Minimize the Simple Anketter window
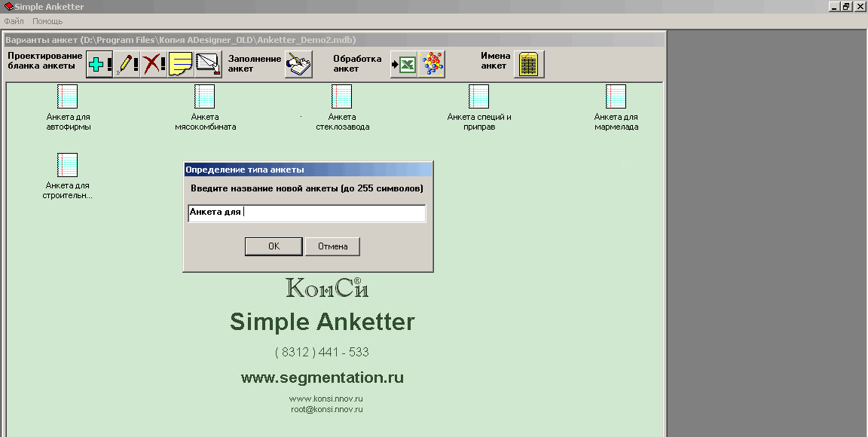 pos(835,7)
